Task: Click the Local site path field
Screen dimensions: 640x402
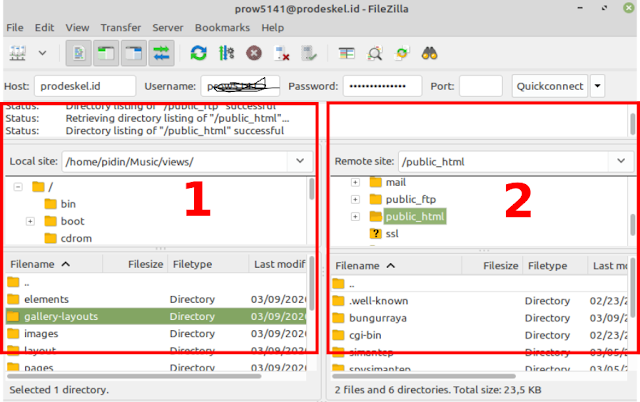Action: point(175,162)
